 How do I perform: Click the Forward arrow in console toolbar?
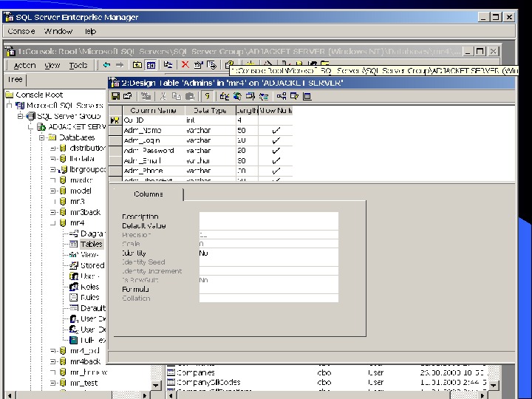click(120, 64)
